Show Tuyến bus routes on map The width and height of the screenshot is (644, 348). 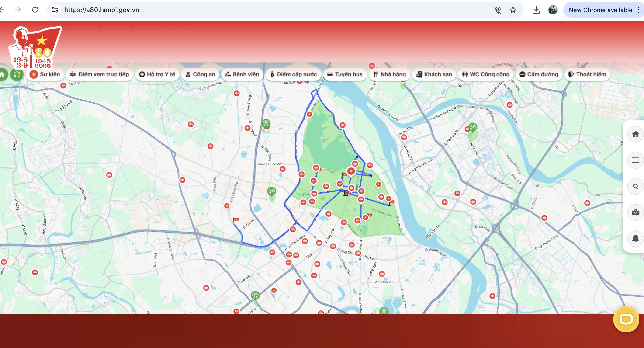pos(345,74)
